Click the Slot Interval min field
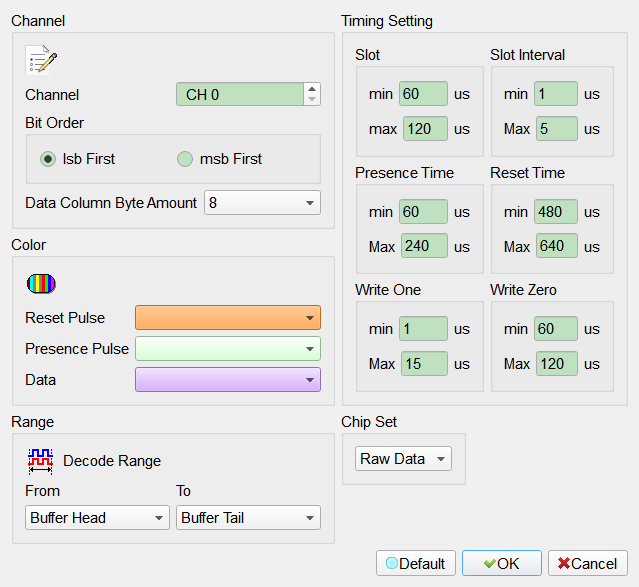 click(556, 94)
